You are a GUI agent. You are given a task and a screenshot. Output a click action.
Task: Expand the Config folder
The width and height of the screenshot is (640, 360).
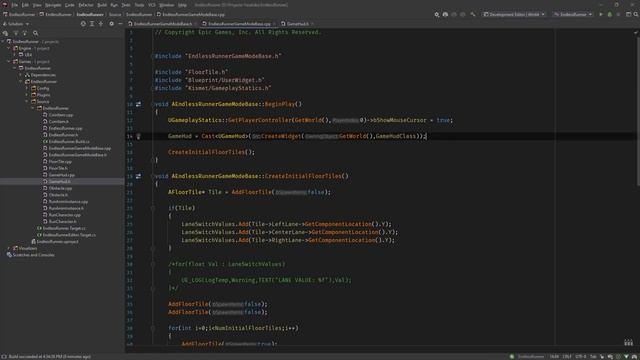(x=27, y=88)
